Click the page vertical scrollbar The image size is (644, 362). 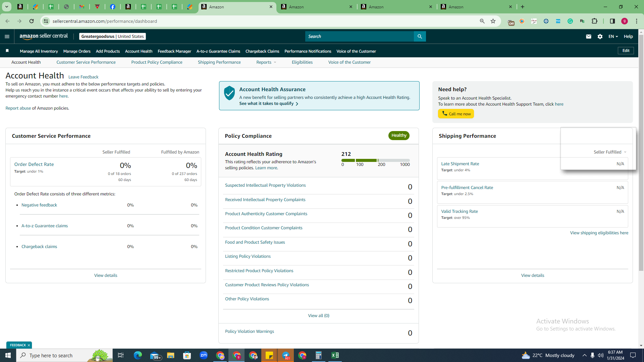pos(641,153)
